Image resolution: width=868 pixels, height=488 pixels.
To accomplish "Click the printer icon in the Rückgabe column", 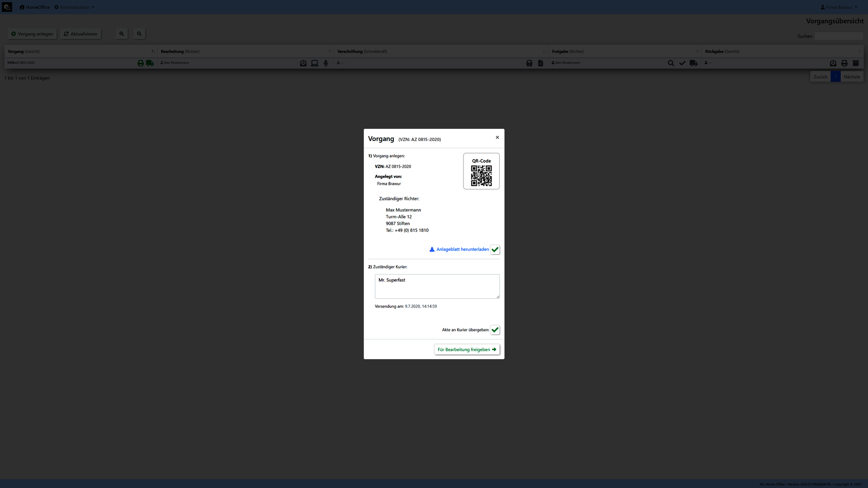I will click(x=844, y=63).
